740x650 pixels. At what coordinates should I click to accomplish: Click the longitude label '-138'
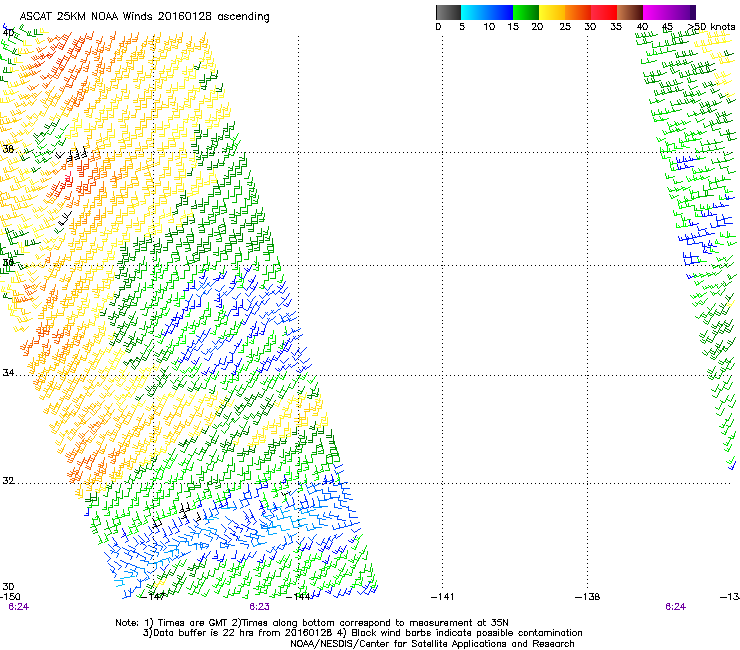tap(588, 596)
